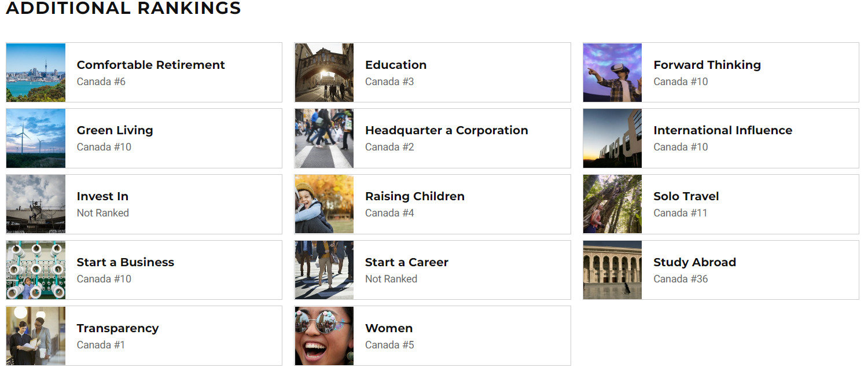Click the International Influence building thumbnail
The image size is (868, 386).
click(612, 138)
